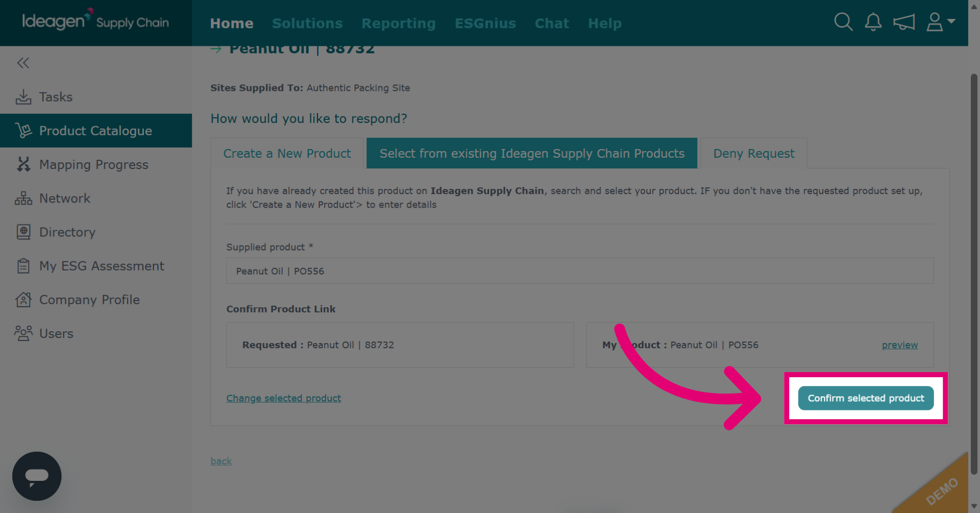Open the chat bubble widget
This screenshot has width=980, height=513.
point(37,476)
